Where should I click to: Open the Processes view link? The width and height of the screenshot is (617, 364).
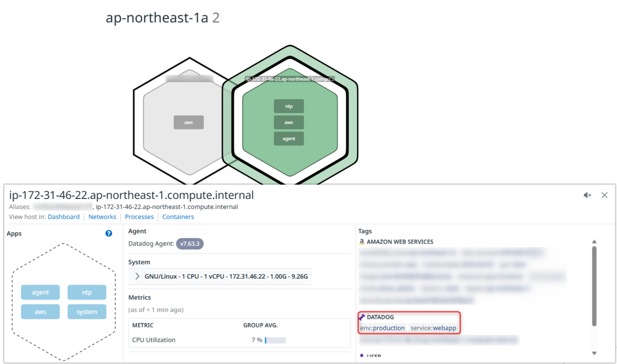click(x=139, y=217)
